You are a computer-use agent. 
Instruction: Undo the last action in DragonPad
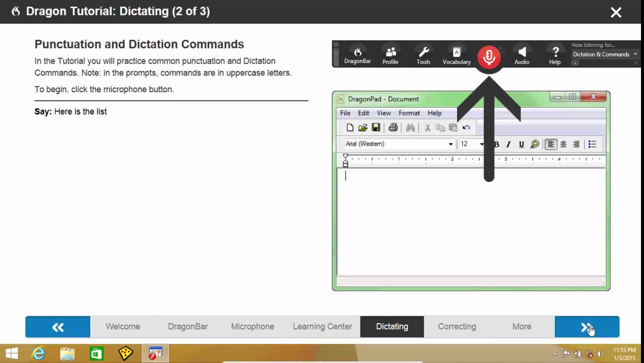(466, 128)
